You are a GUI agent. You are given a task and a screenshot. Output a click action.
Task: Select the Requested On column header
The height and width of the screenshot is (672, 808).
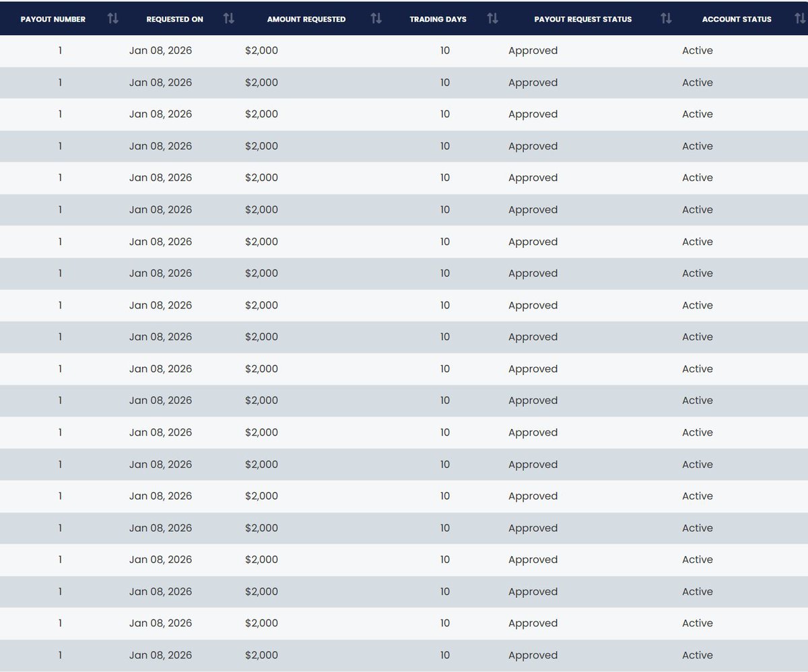click(174, 20)
